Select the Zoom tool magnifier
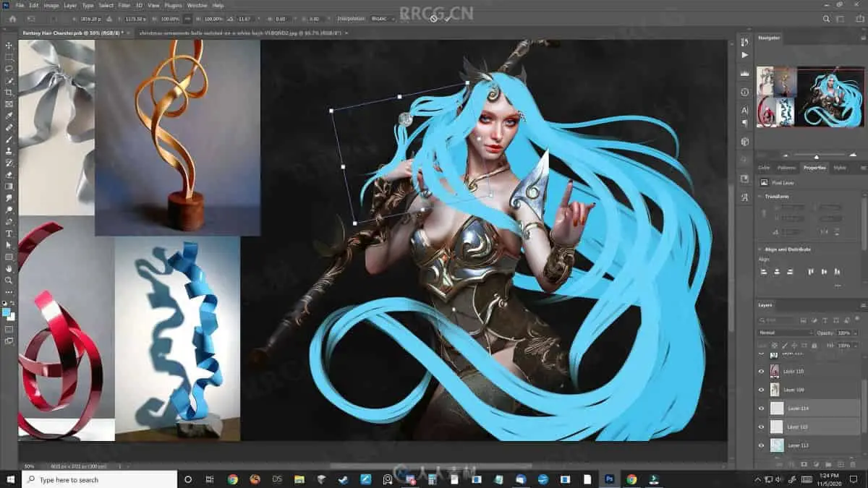Screen dimensions: 868x488 pyautogui.click(x=9, y=281)
